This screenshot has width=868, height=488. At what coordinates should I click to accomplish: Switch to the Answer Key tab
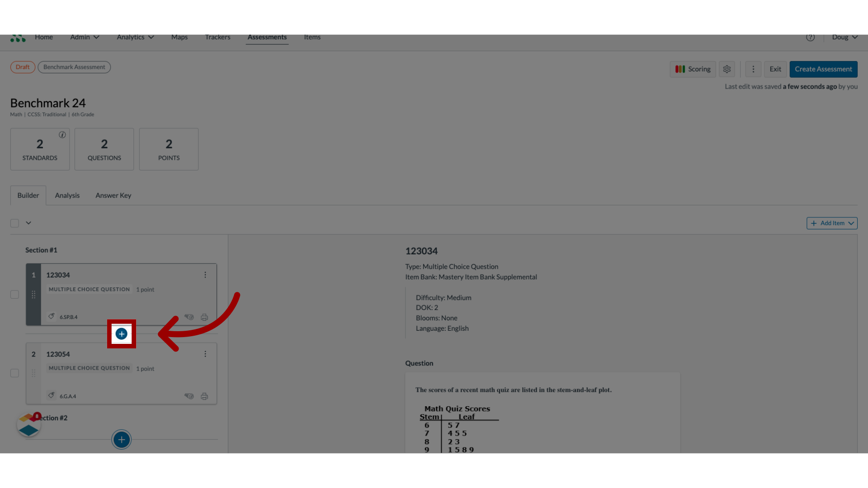click(113, 195)
